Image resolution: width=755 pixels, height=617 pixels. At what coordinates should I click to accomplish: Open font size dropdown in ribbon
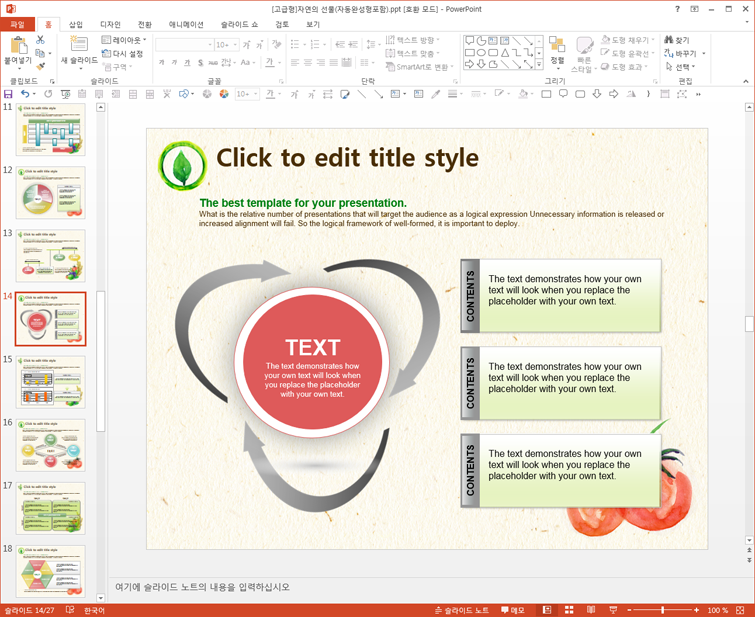(x=235, y=45)
